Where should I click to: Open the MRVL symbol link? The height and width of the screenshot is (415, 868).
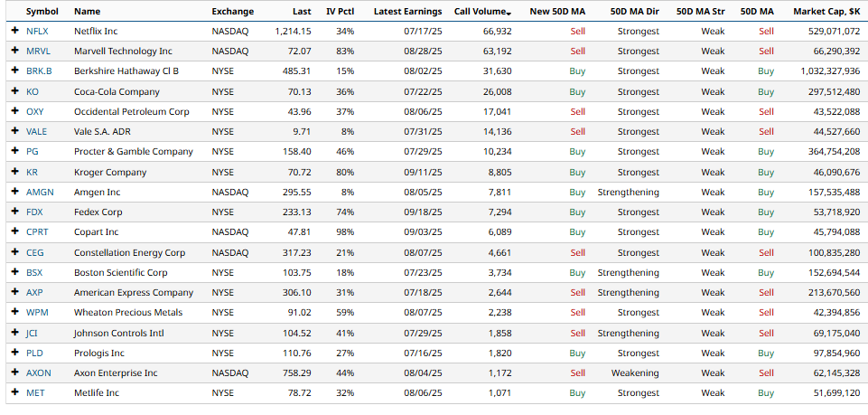click(38, 51)
